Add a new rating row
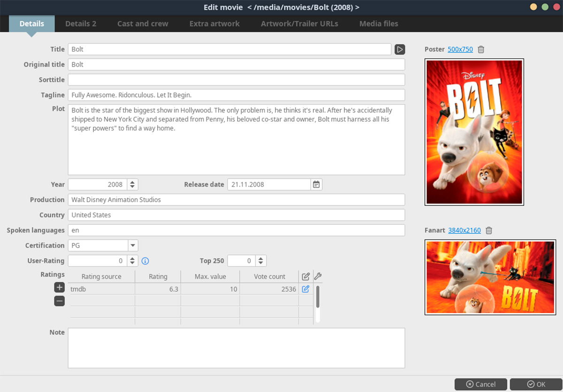The image size is (563, 392). (x=59, y=287)
